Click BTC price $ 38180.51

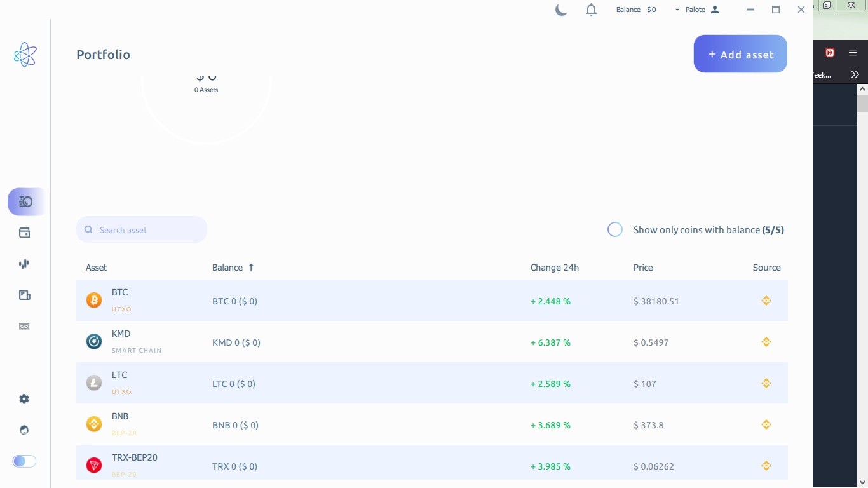(x=656, y=301)
